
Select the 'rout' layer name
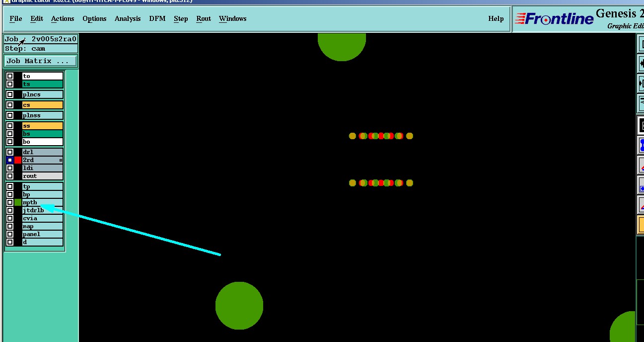click(x=43, y=176)
